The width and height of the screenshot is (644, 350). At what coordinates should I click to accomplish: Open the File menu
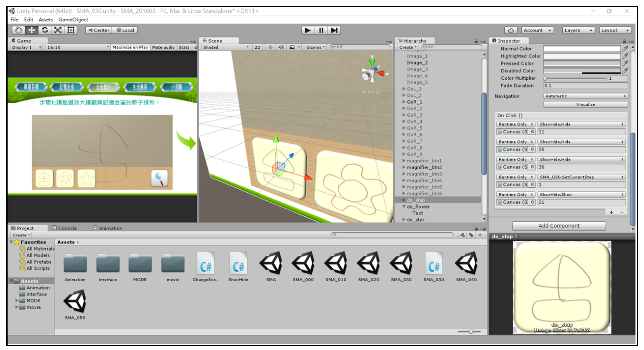tap(14, 19)
